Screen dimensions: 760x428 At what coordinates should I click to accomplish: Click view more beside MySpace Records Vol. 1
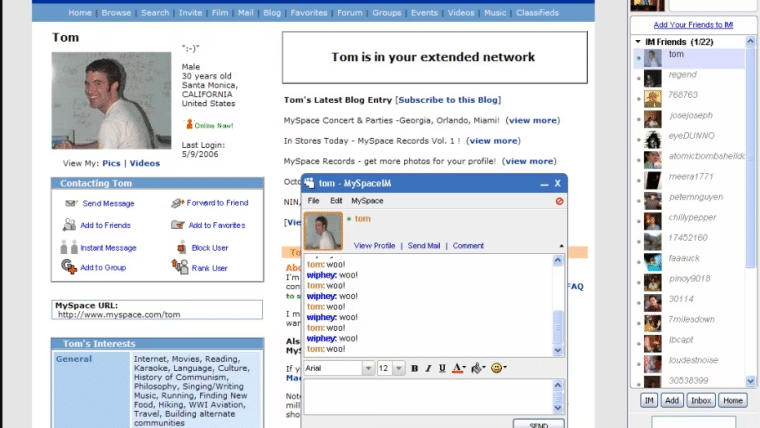click(493, 141)
